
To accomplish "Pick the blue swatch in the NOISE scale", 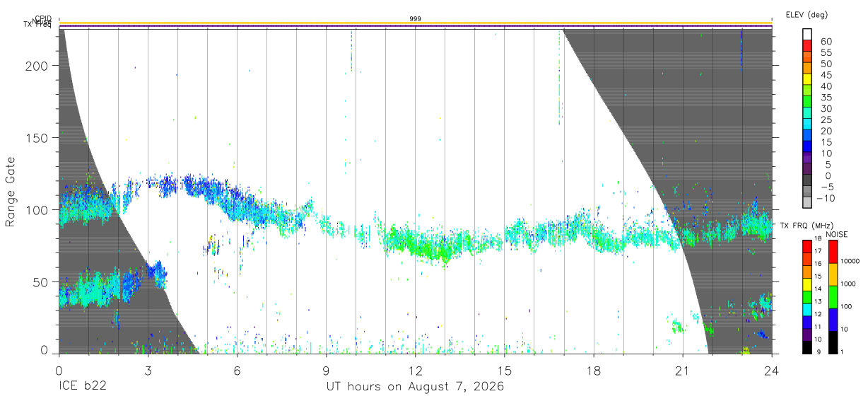I will pyautogui.click(x=833, y=320).
